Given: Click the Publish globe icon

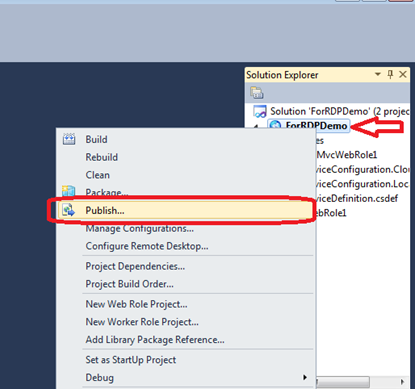Looking at the screenshot, I should point(69,210).
